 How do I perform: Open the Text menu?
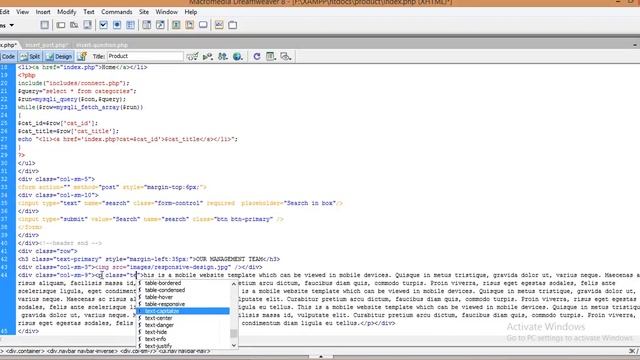[x=89, y=12]
